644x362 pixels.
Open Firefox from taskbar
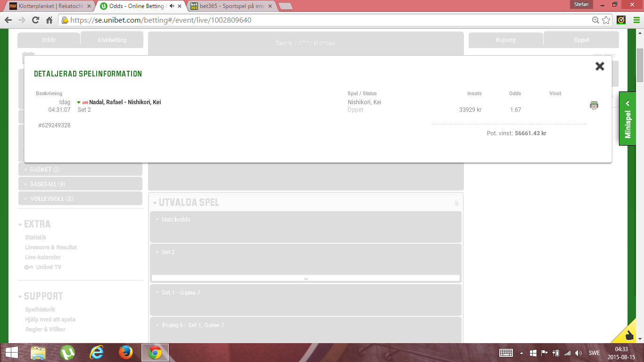coord(126,353)
